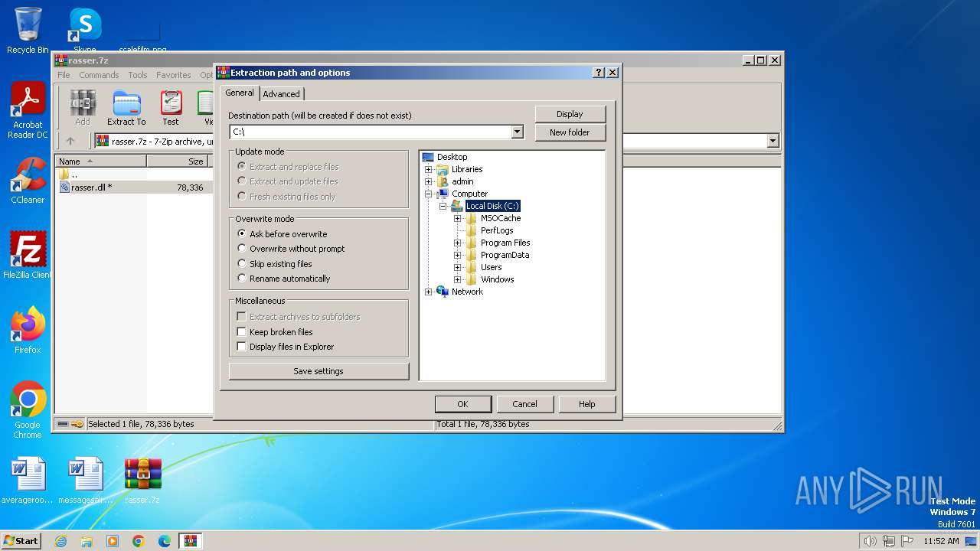Click the volume speaker tray icon
Image resolution: width=980 pixels, height=551 pixels.
coord(870,541)
